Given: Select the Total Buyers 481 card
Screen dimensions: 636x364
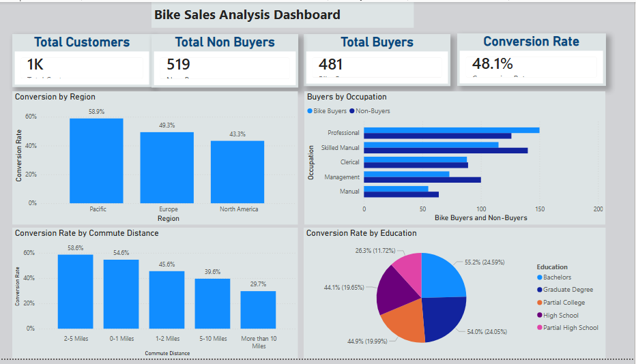Looking at the screenshot, I should tap(377, 60).
